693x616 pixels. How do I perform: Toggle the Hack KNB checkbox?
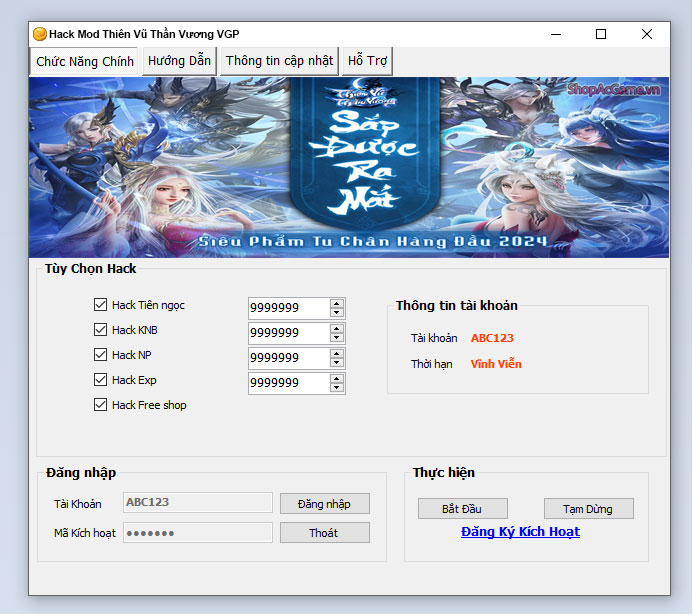click(100, 330)
